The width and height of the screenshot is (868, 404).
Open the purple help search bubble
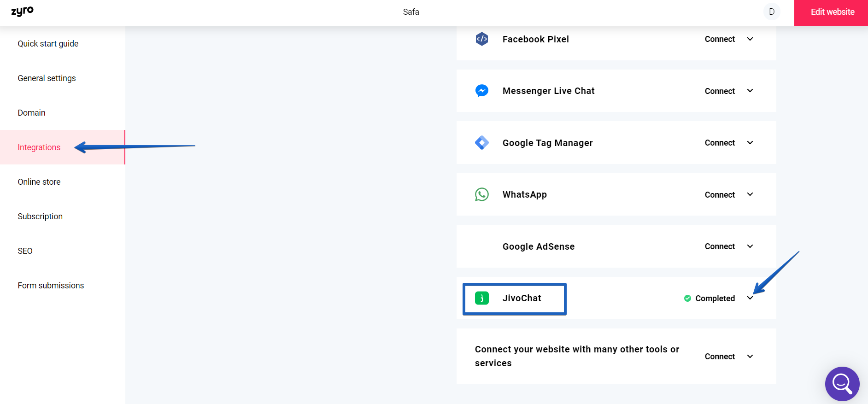(x=842, y=384)
